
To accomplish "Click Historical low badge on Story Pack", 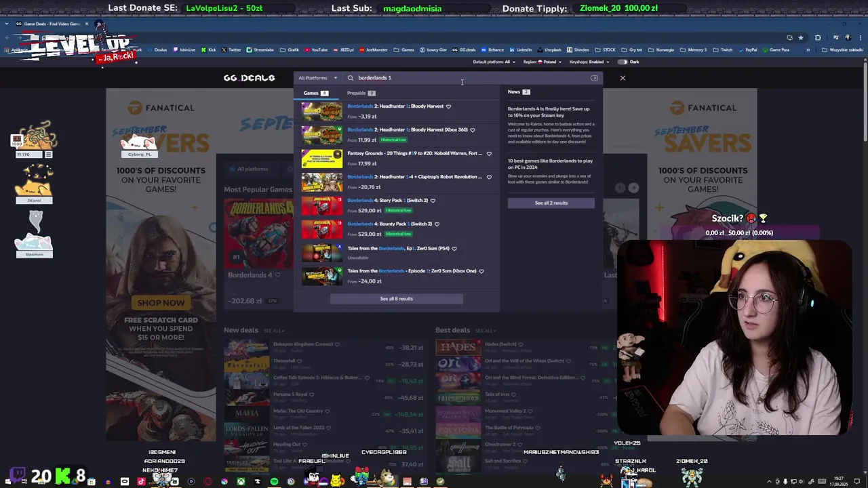I will pyautogui.click(x=398, y=210).
